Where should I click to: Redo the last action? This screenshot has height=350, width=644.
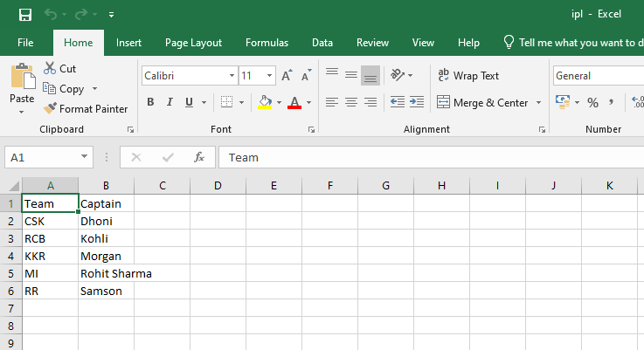tap(81, 14)
